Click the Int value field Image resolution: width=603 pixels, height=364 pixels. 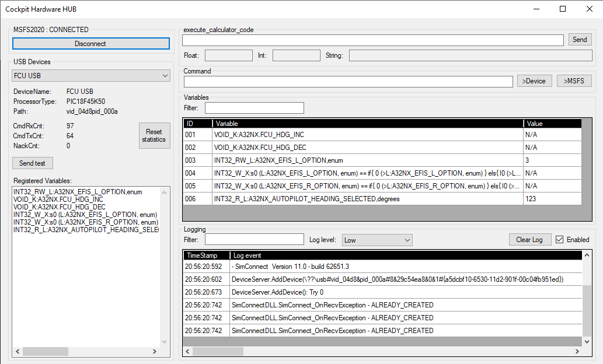(x=296, y=55)
